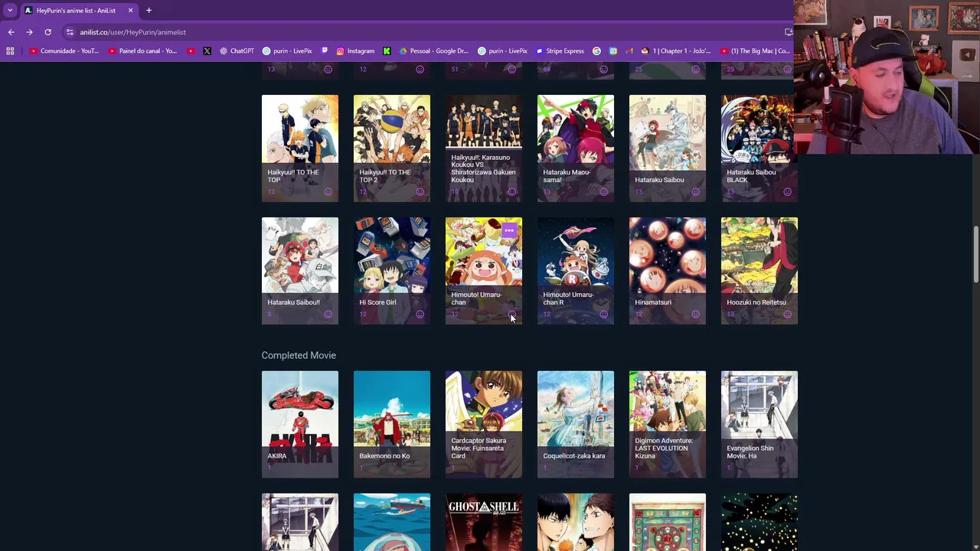This screenshot has width=980, height=551.
Task: Open The Big Mac bookmark
Action: click(x=755, y=51)
